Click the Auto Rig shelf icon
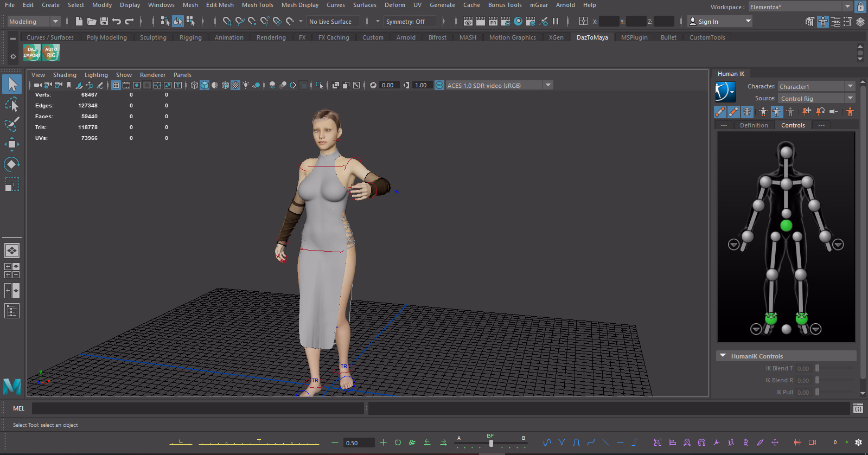 coord(51,53)
